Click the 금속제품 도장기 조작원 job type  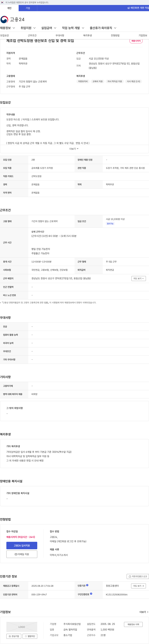coord(42,168)
